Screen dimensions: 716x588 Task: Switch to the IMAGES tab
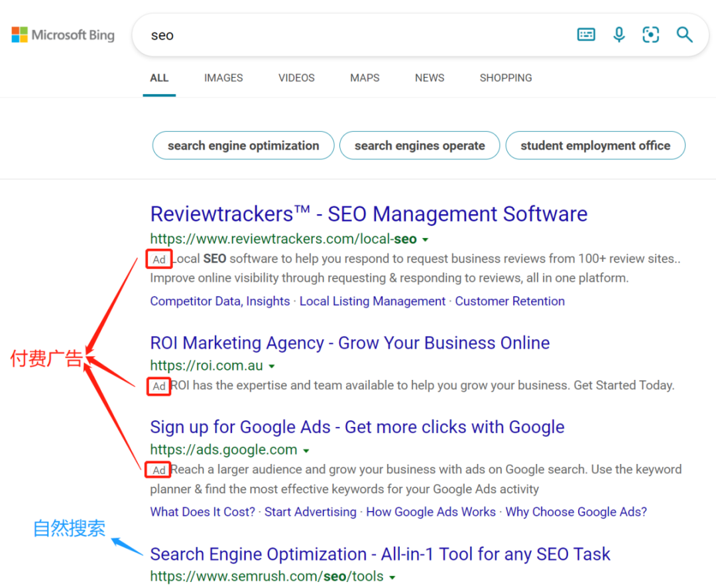[x=223, y=78]
